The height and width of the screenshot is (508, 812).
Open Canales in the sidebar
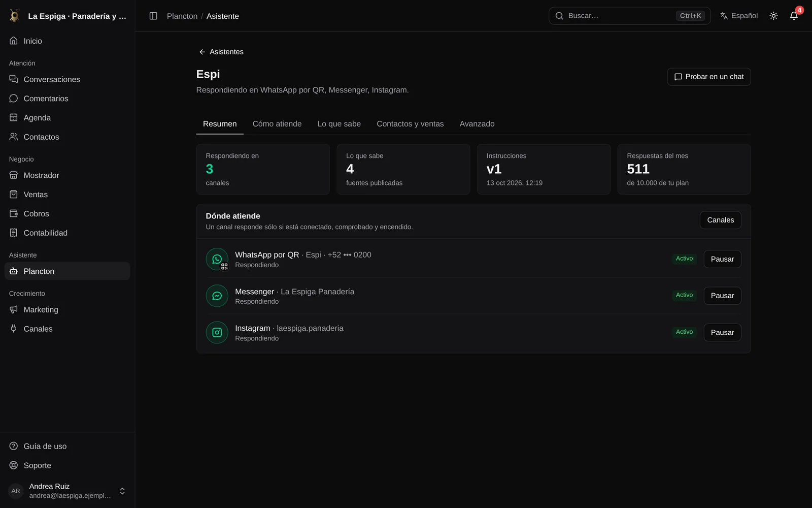[x=67, y=329]
